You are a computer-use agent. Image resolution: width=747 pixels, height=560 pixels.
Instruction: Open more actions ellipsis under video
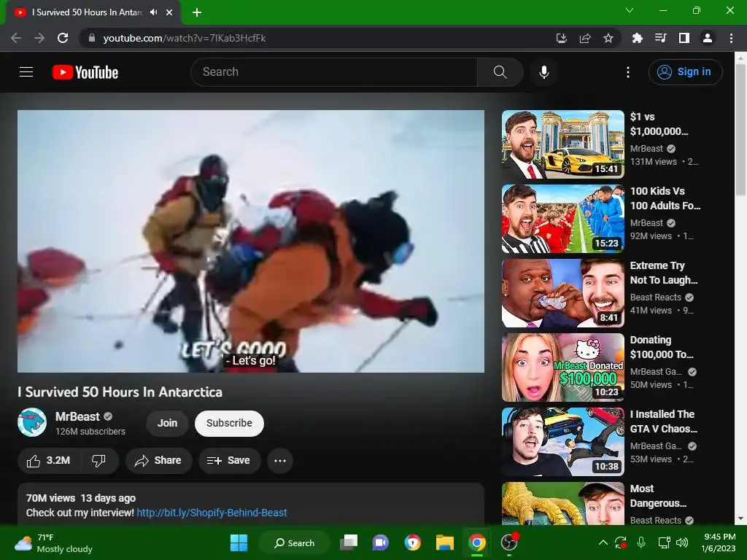[280, 461]
